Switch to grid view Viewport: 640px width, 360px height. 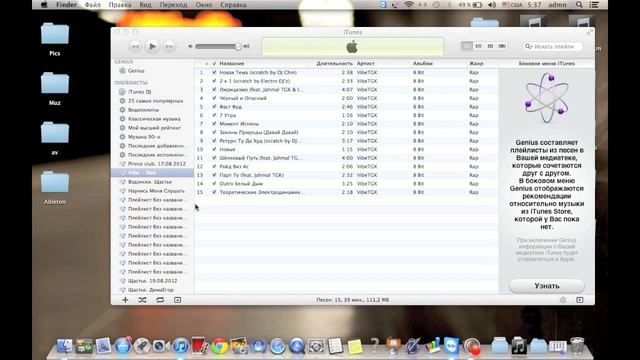(490, 46)
